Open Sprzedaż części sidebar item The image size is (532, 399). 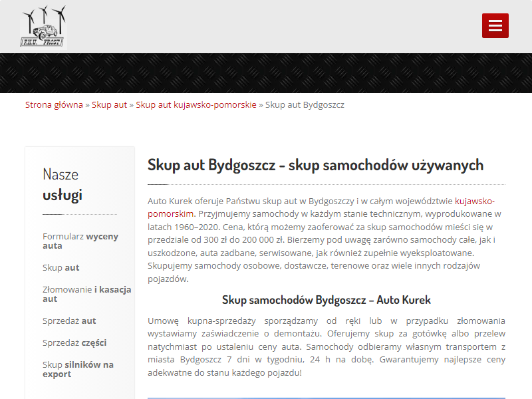pyautogui.click(x=74, y=342)
